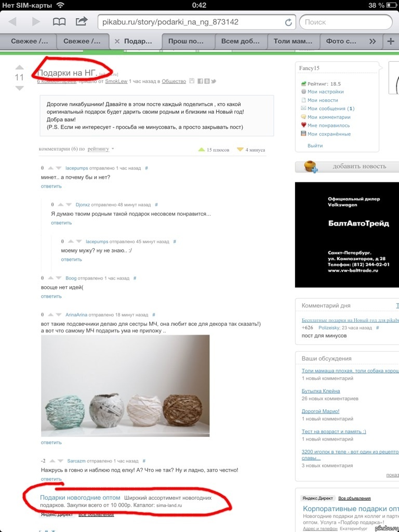Switch to tab Толи мам...
399x532 pixels.
point(293,42)
